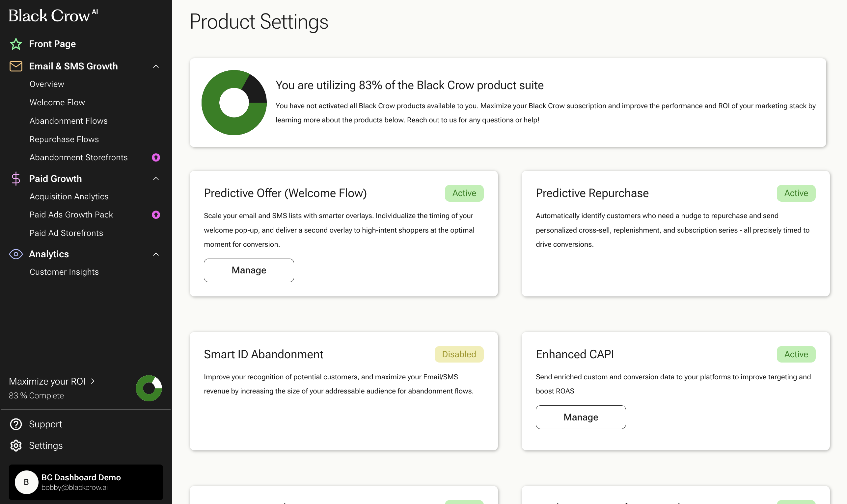Click Manage button for Enhanced CAPI

tap(581, 417)
